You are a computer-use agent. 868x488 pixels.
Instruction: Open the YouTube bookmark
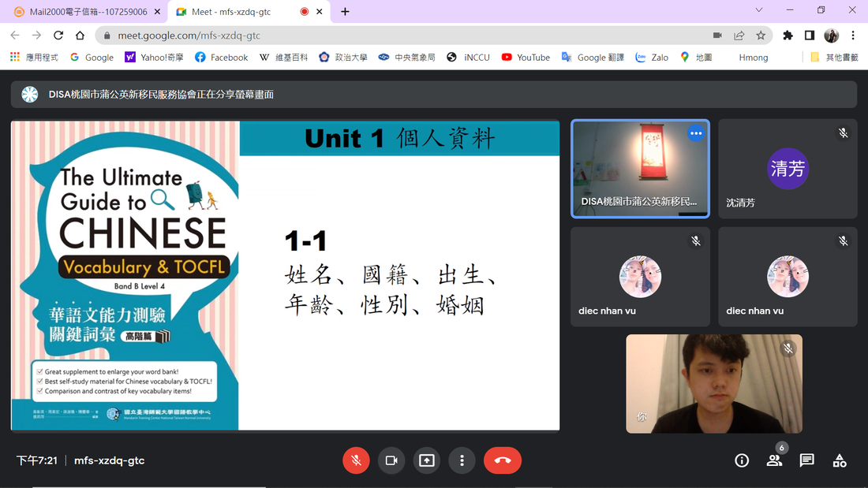pos(526,57)
